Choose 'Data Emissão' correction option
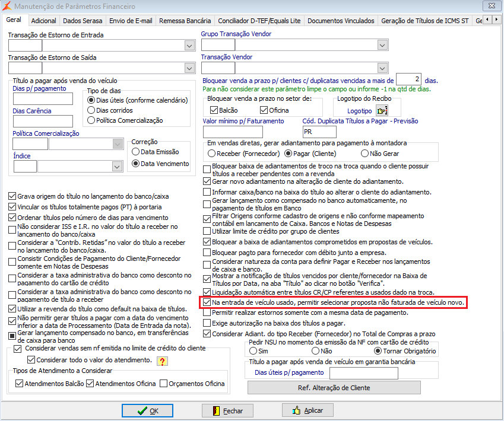 pyautogui.click(x=135, y=152)
